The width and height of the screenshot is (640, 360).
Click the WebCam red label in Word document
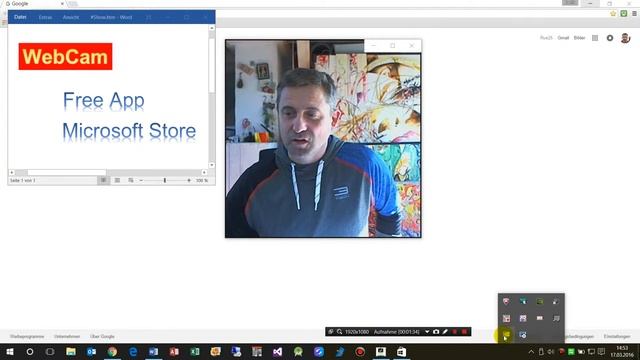point(65,56)
